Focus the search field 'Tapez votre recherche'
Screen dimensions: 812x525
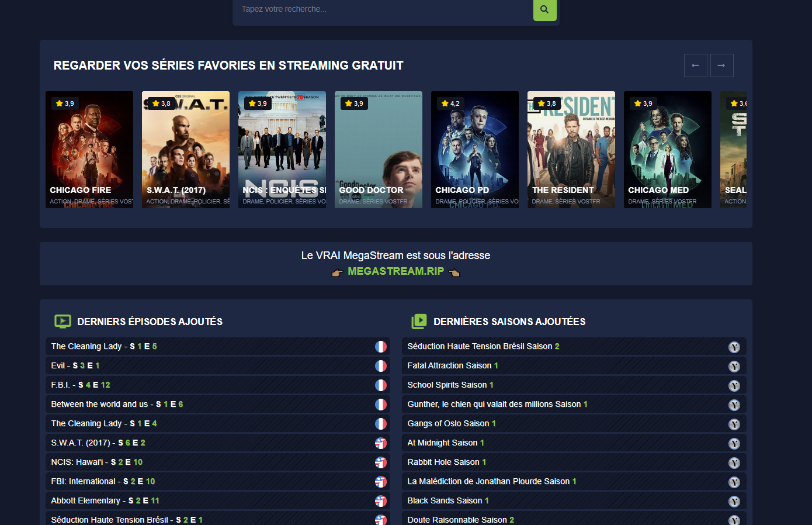(383, 9)
